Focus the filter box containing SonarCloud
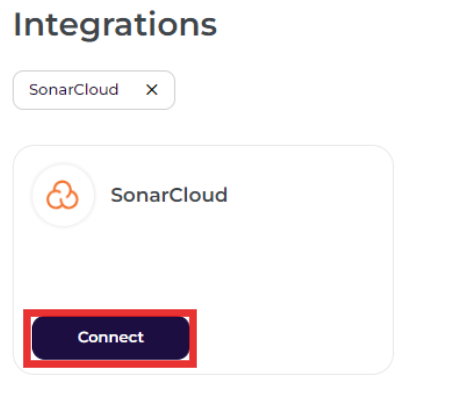Screen dimensions: 455x406 pyautogui.click(x=94, y=90)
